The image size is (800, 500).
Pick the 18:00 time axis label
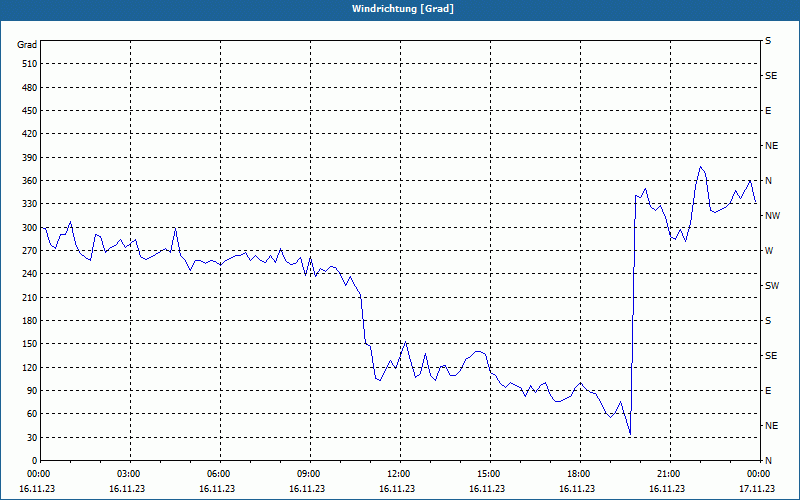[x=579, y=473]
